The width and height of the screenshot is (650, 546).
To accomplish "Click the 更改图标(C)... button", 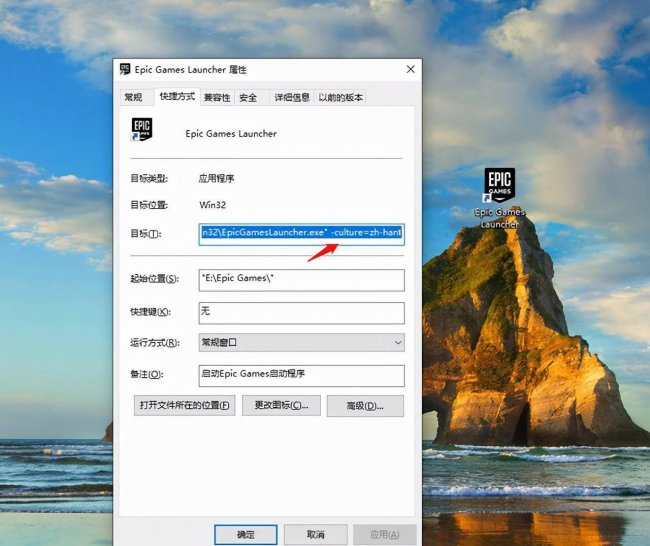I will [x=281, y=405].
